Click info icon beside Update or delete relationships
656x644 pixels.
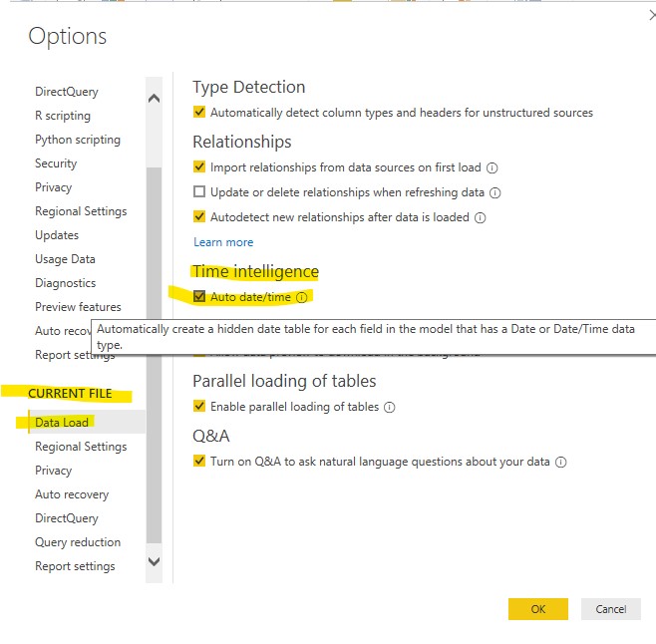pos(494,193)
